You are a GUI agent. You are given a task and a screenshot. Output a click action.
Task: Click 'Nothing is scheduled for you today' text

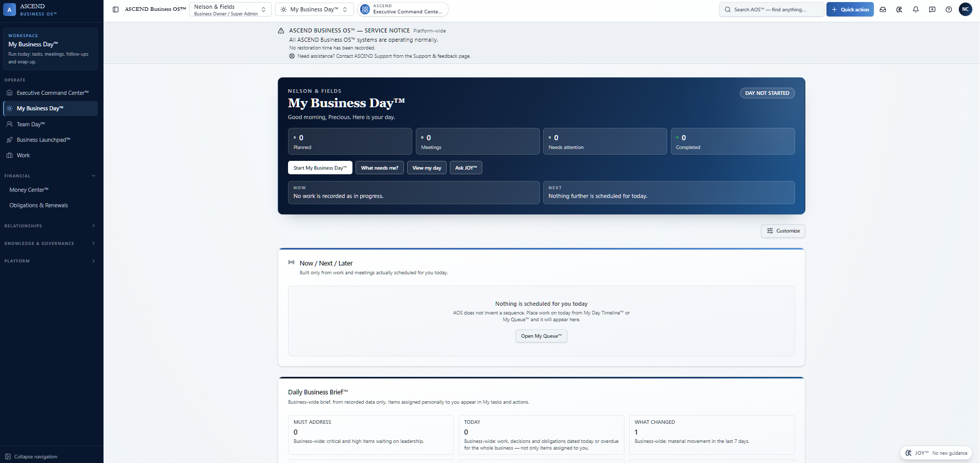coord(541,304)
